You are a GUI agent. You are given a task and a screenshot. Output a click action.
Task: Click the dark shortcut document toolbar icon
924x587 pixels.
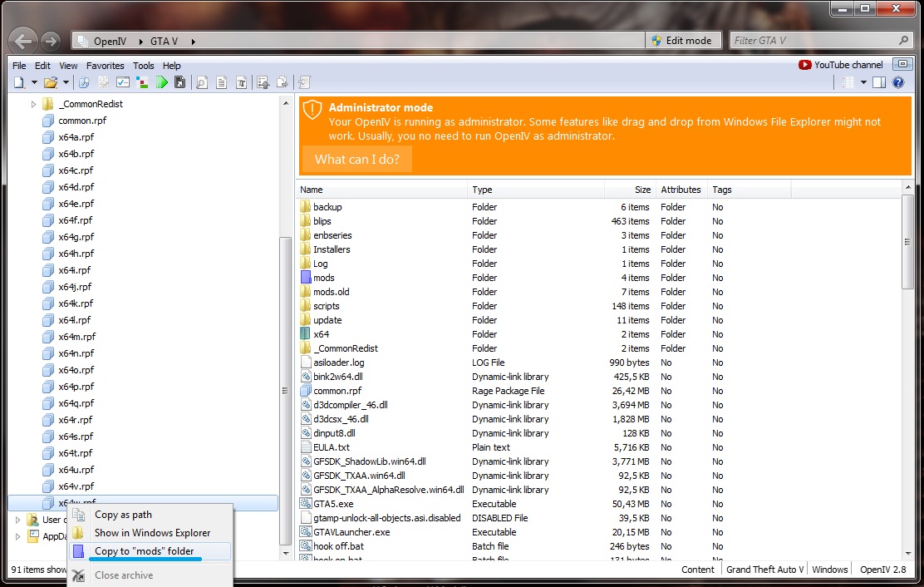(x=179, y=82)
